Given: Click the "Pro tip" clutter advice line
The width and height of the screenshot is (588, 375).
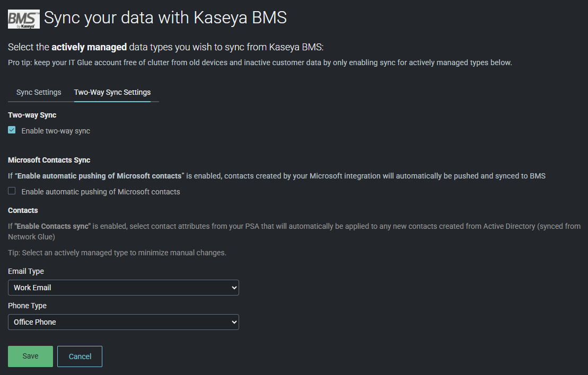Looking at the screenshot, I should click(x=260, y=63).
